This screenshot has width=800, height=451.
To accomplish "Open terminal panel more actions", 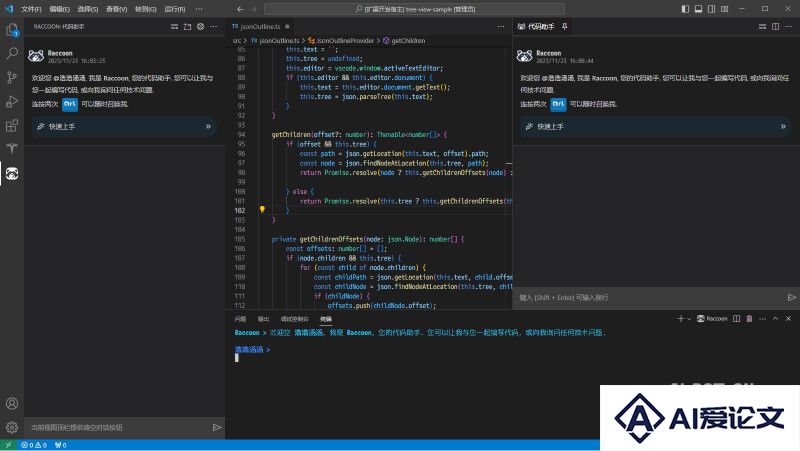I will point(762,319).
